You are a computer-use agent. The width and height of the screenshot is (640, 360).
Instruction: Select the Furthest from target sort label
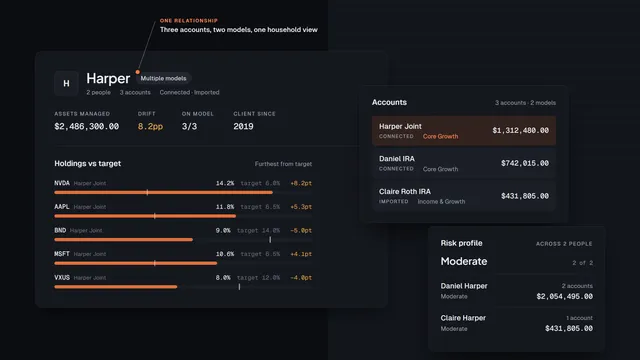(x=283, y=164)
